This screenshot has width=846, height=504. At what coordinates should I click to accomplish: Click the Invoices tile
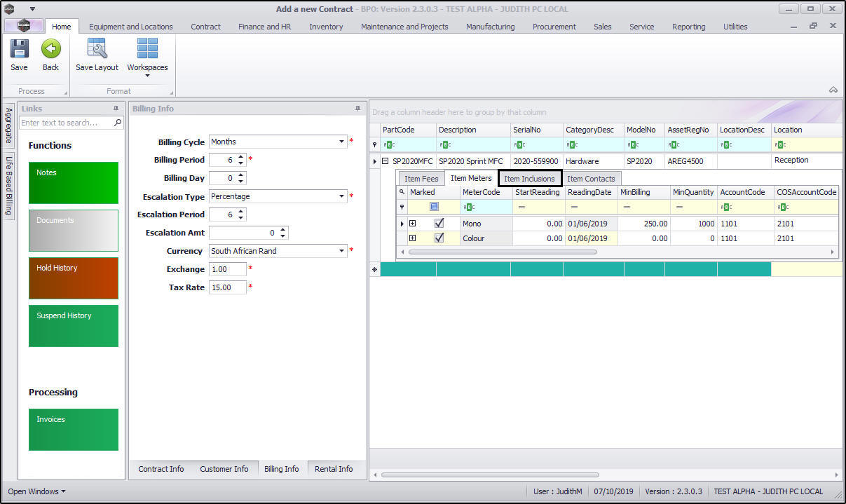[74, 429]
